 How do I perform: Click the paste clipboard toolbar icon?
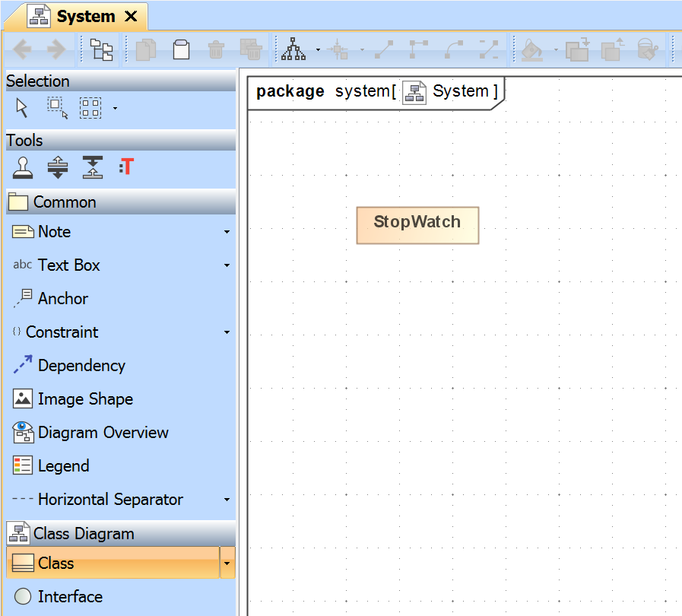tap(181, 49)
